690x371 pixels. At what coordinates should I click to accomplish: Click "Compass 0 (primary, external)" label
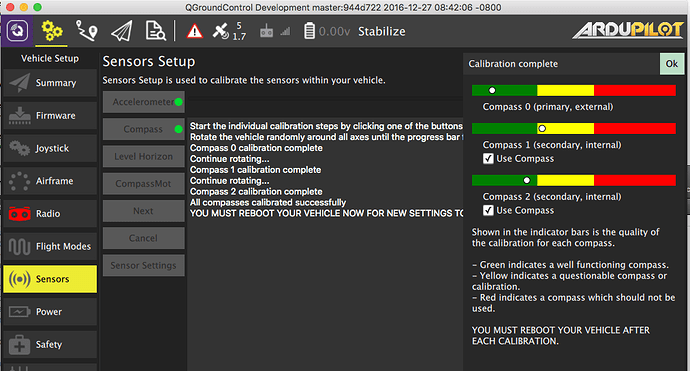pos(548,107)
